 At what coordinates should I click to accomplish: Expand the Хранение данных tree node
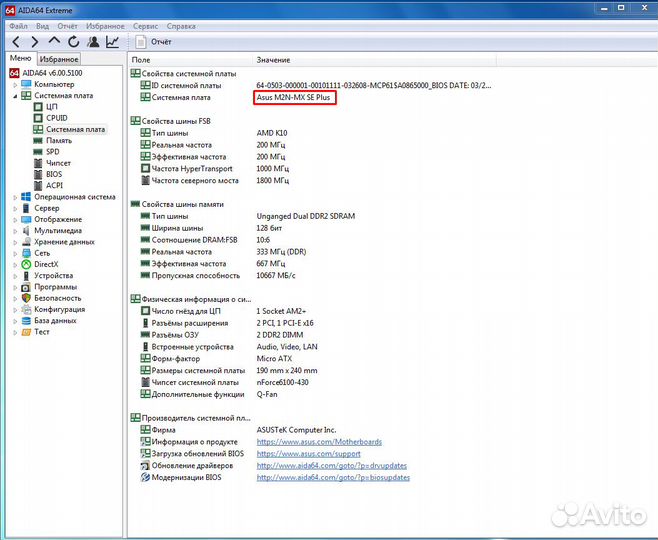click(15, 242)
